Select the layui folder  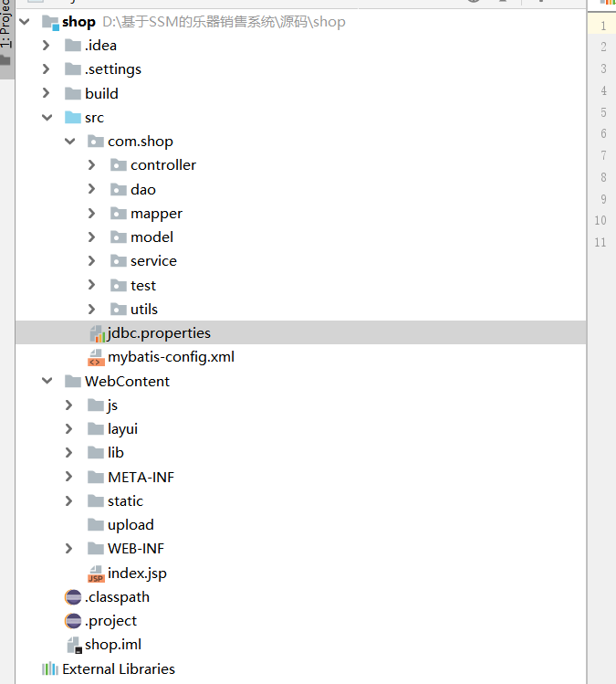coord(122,428)
